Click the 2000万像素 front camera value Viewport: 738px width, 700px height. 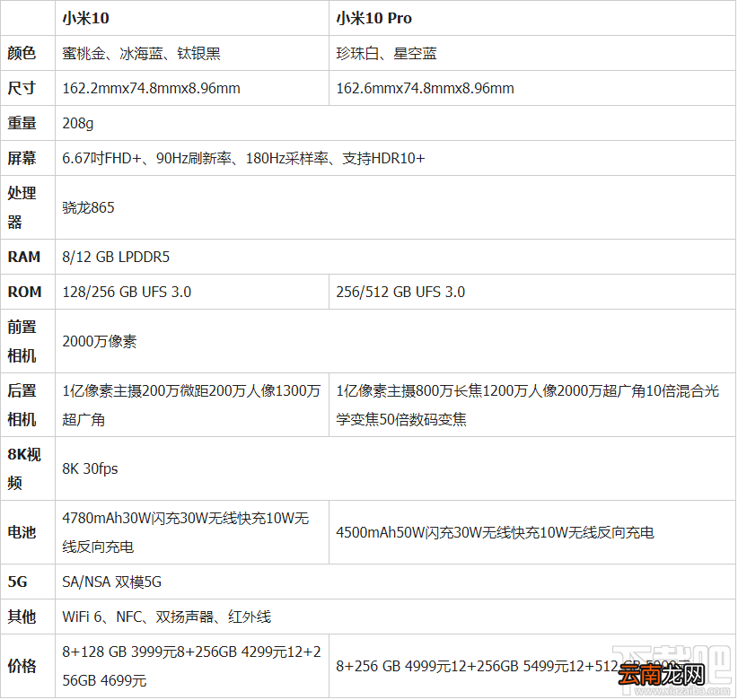pyautogui.click(x=100, y=341)
